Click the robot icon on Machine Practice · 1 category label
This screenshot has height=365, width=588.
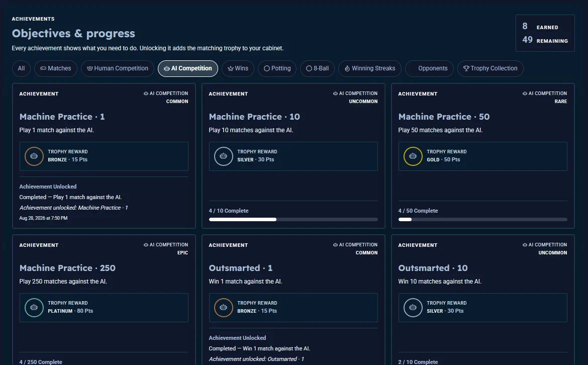(146, 94)
